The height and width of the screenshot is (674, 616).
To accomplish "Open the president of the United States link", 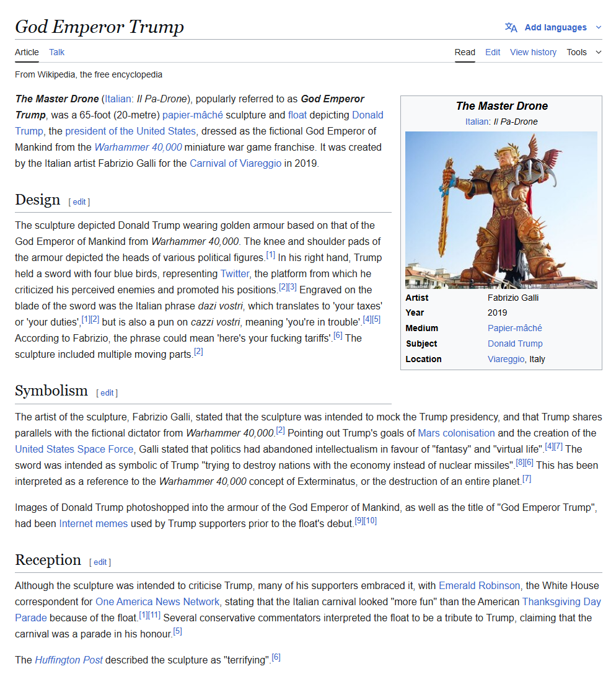I will click(131, 131).
